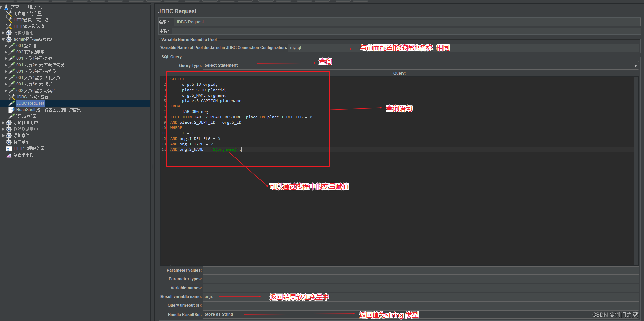Select BeanShell 统一设置公共的用户信息 tree item

(x=48, y=110)
